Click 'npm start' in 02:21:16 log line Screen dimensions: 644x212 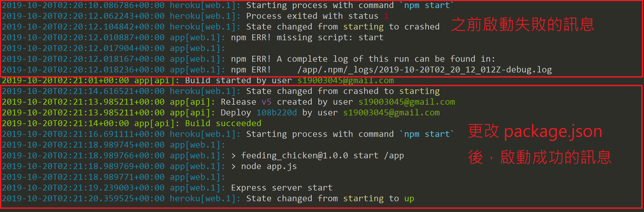(427, 134)
